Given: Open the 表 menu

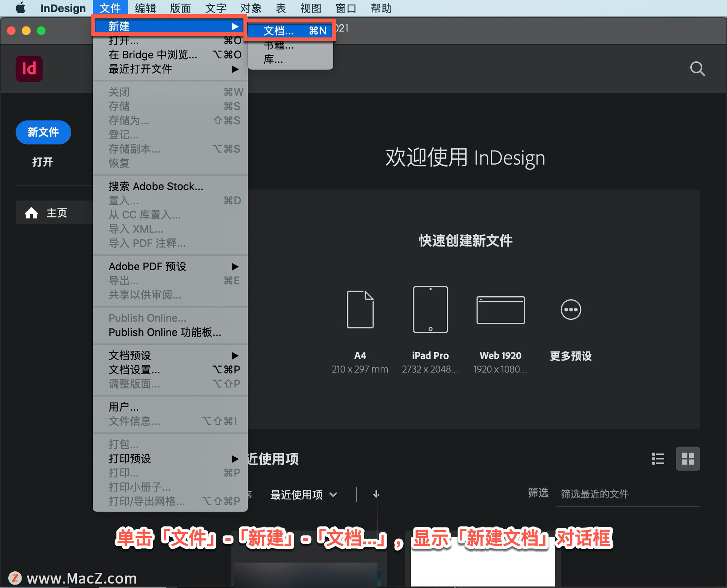Looking at the screenshot, I should [x=281, y=8].
